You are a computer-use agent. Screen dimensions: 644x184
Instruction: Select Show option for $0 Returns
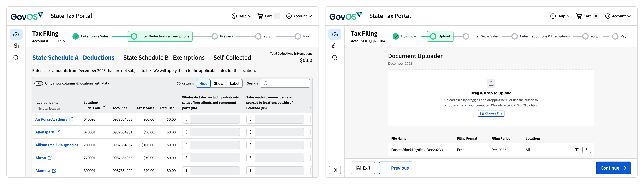pyautogui.click(x=219, y=83)
